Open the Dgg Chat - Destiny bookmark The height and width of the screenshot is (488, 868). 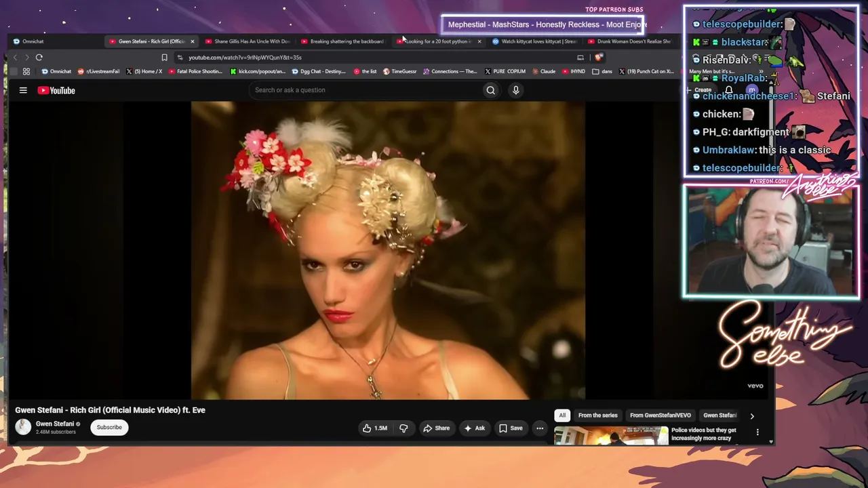click(319, 71)
